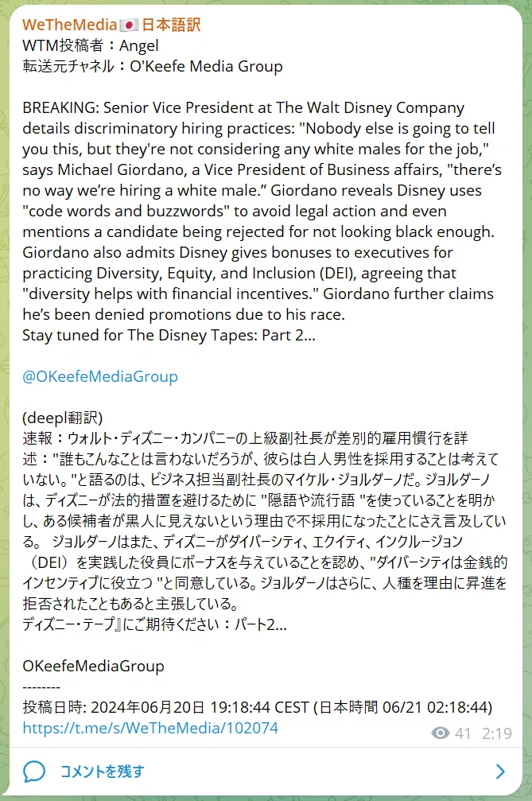Click the 投稿日時 2024年06月20日 date line
Screen dimensions: 532x801
point(258,707)
